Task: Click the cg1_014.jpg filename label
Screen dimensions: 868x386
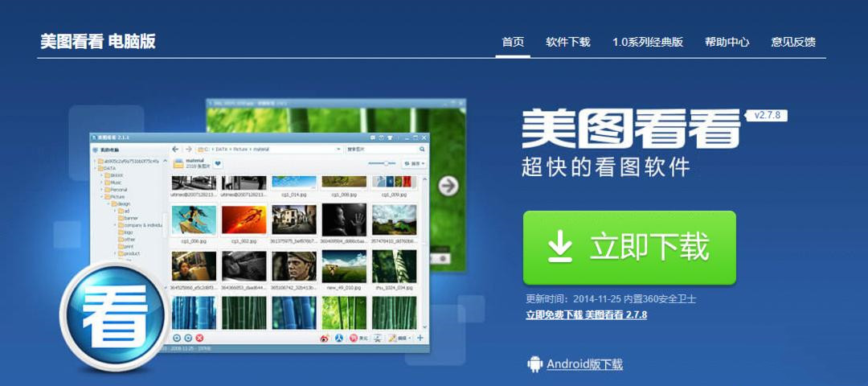Action: point(294,195)
